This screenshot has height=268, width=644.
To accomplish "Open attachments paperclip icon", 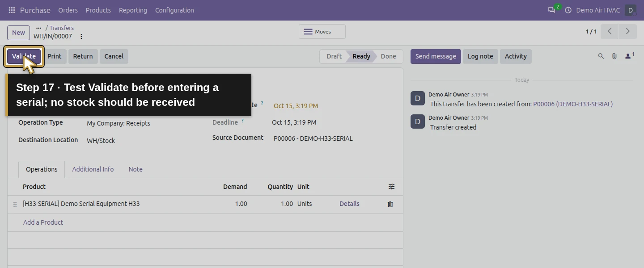I will (614, 56).
